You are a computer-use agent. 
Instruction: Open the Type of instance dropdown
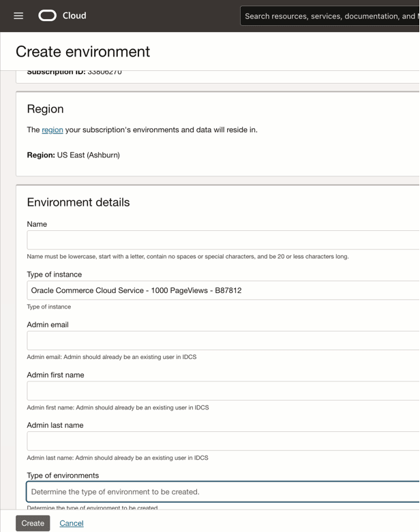(223, 290)
